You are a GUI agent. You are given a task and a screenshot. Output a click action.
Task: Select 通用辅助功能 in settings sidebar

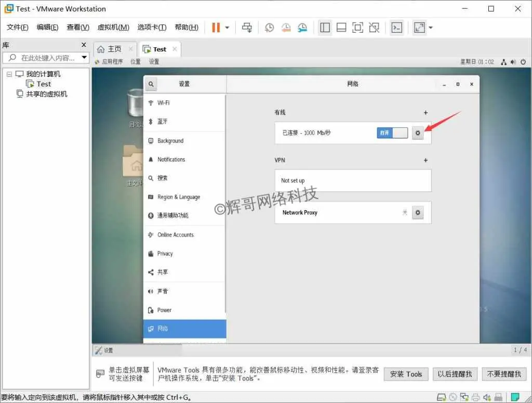[184, 216]
